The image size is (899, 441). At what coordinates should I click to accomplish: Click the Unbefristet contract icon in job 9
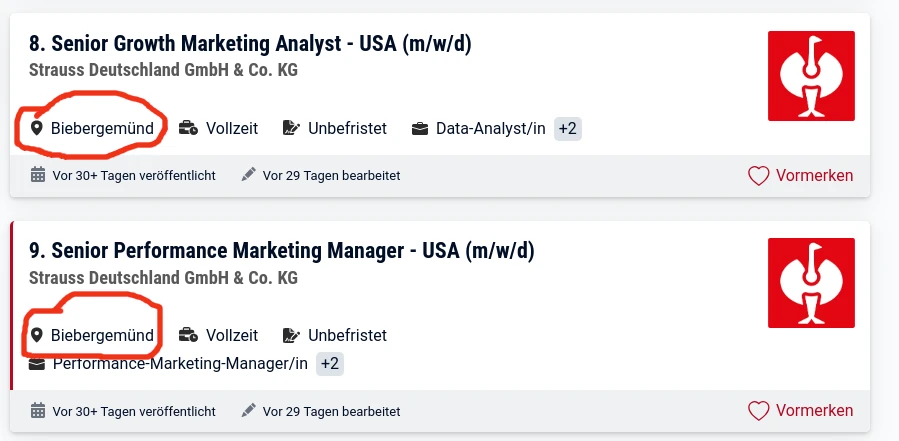tap(292, 335)
